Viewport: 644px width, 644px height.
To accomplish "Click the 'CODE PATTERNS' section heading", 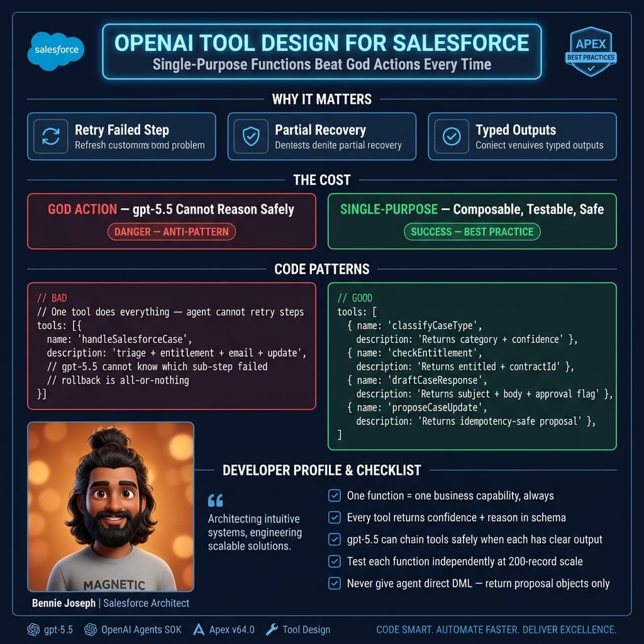I will coord(321,269).
